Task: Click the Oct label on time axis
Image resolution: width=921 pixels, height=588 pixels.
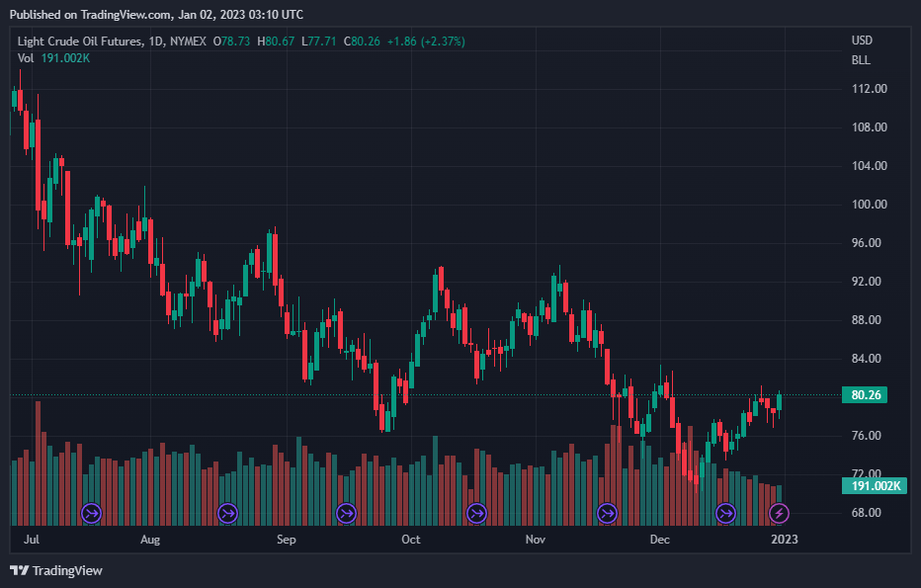Action: pos(410,540)
